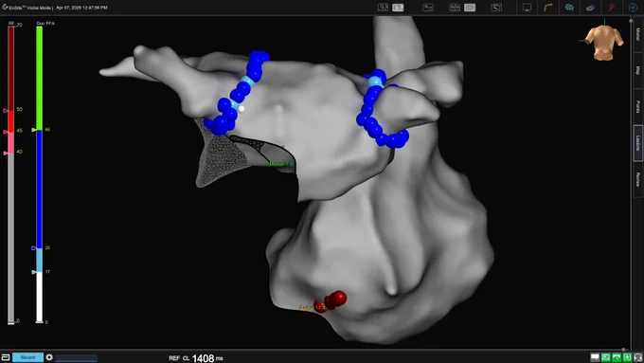Open the Model tab on right sidebar
The height and width of the screenshot is (363, 644).
(637, 34)
